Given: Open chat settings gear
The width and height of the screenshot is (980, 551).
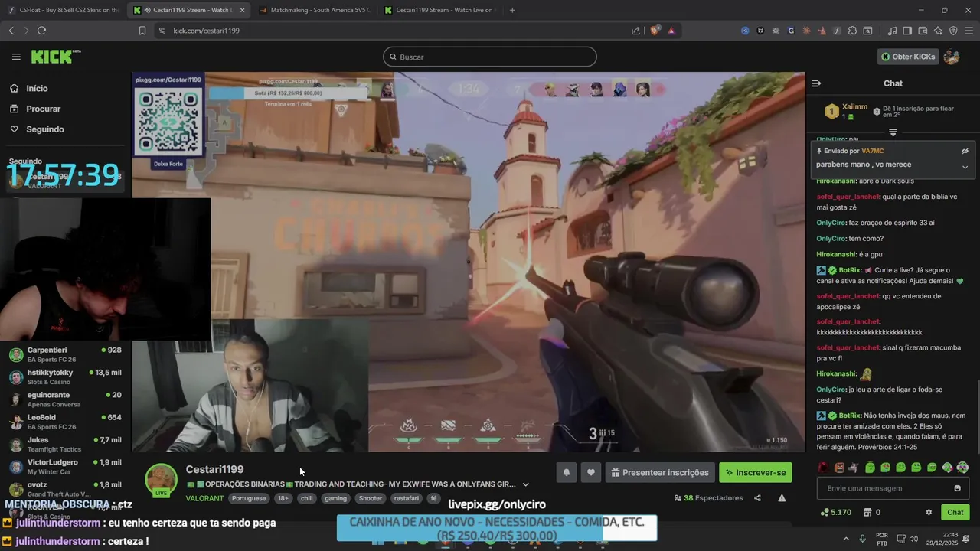Looking at the screenshot, I should (x=929, y=513).
